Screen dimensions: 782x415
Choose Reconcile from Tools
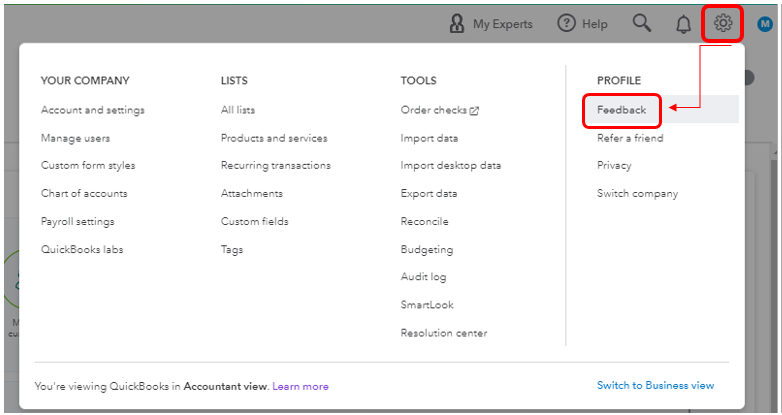click(424, 221)
